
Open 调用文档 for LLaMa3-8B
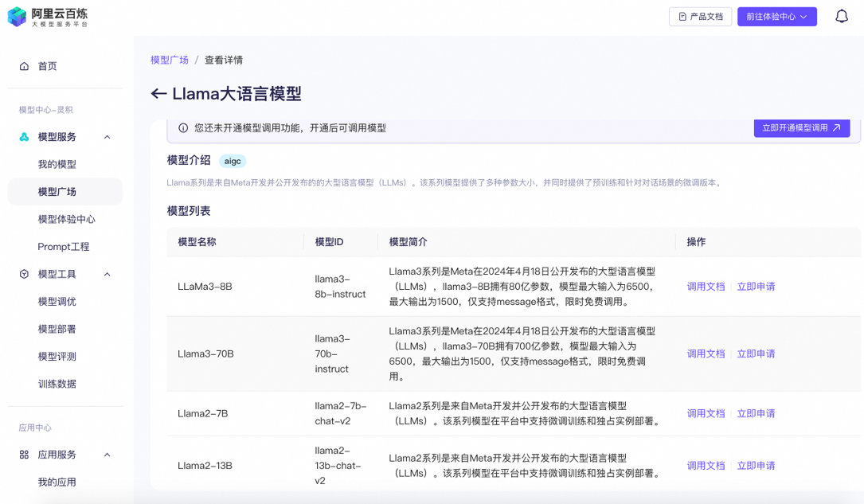706,287
